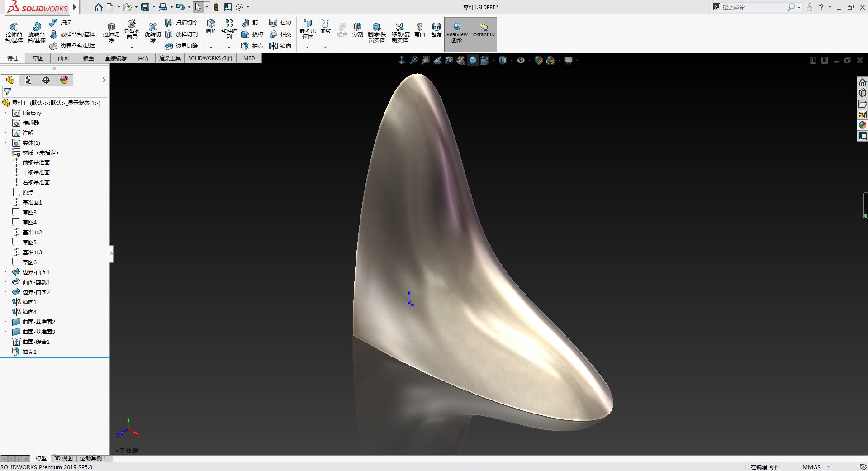Click the MMGS unit system status button

811,467
